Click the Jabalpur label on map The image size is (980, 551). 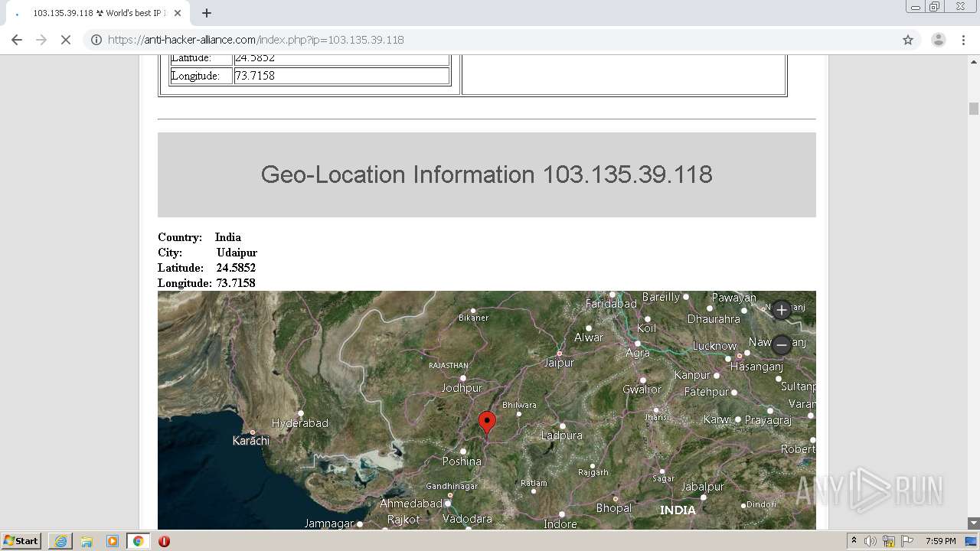(702, 487)
